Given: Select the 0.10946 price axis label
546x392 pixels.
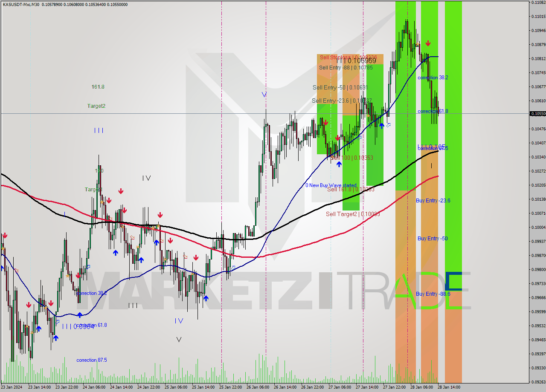Looking at the screenshot, I should (x=538, y=31).
